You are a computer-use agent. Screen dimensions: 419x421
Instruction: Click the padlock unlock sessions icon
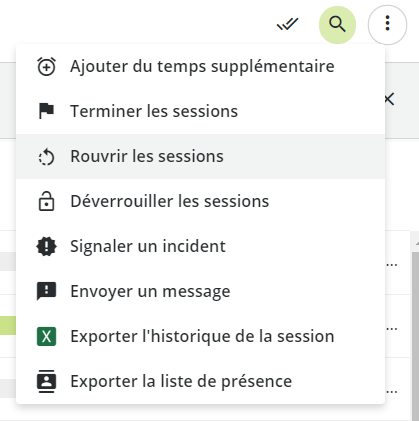(46, 201)
